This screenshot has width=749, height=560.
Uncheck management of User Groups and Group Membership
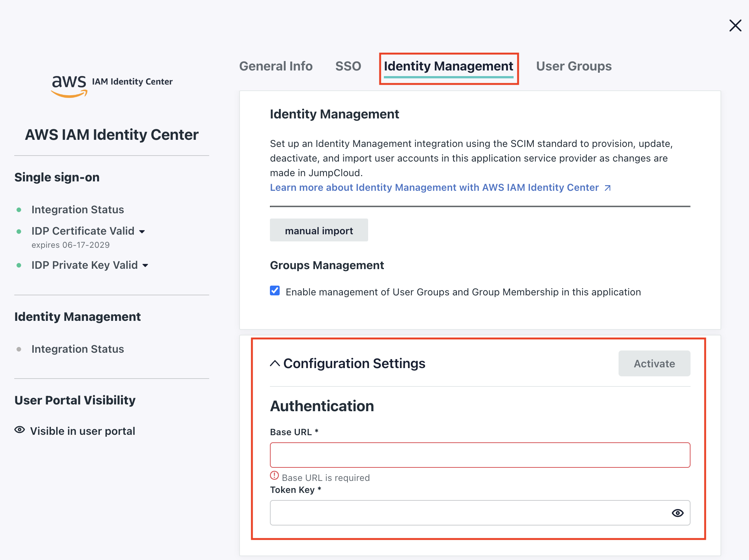pyautogui.click(x=275, y=291)
